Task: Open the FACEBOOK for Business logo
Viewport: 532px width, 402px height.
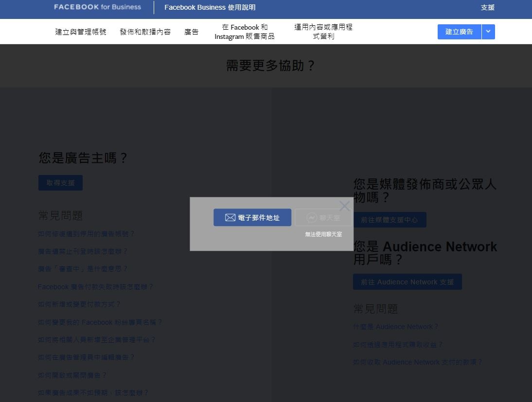Action: [97, 7]
